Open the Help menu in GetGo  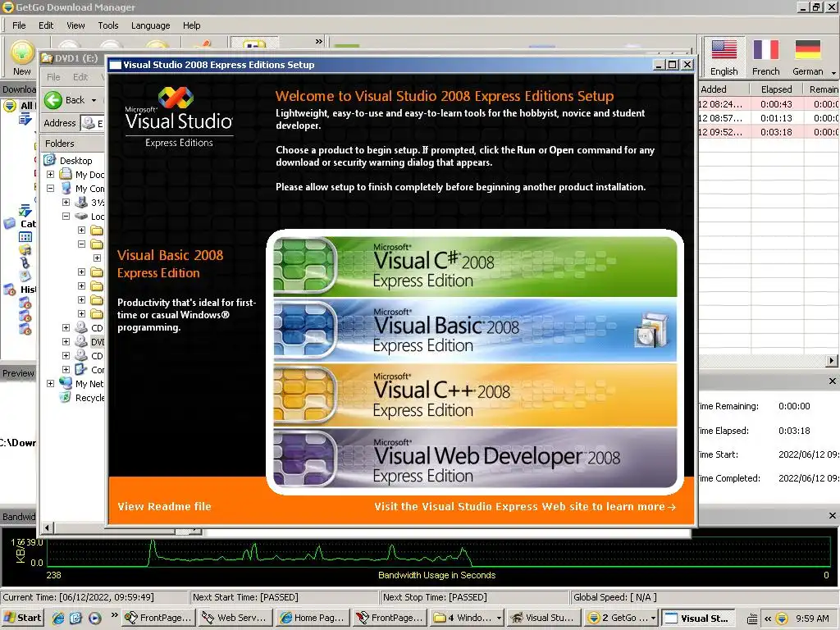pyautogui.click(x=191, y=25)
